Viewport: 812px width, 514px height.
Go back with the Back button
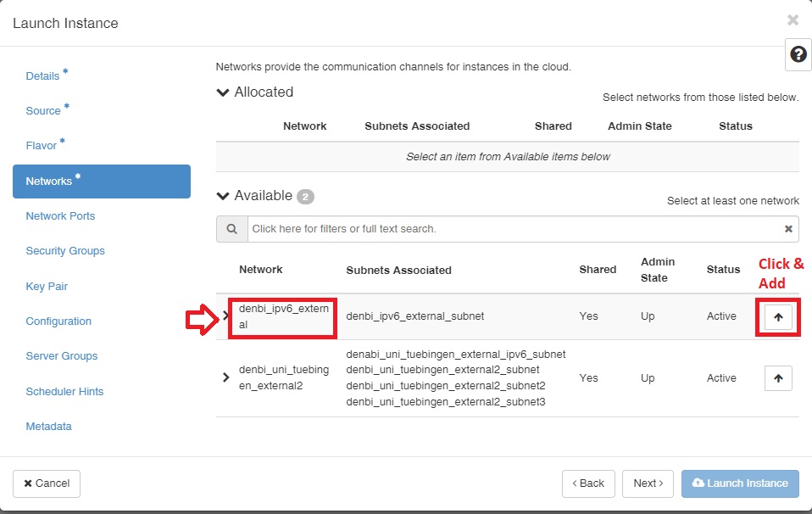pos(588,483)
